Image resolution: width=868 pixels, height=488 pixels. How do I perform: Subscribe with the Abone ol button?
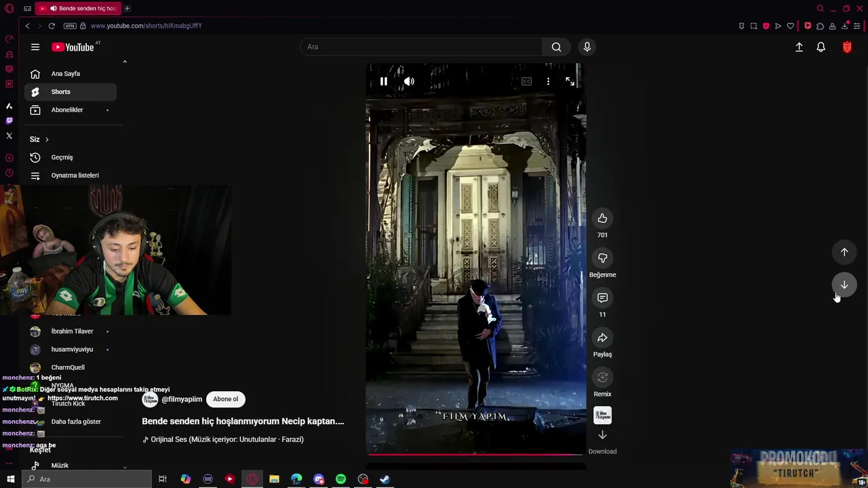pyautogui.click(x=226, y=399)
